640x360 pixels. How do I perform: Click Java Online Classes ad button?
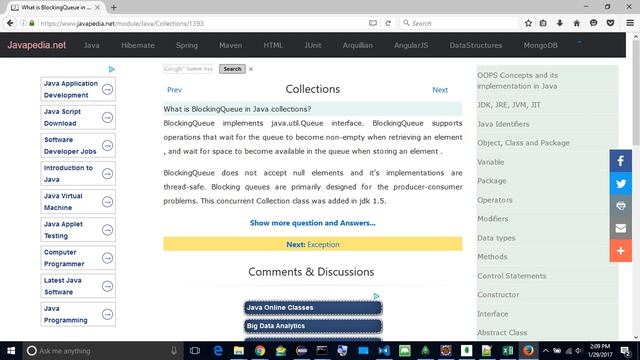(313, 308)
